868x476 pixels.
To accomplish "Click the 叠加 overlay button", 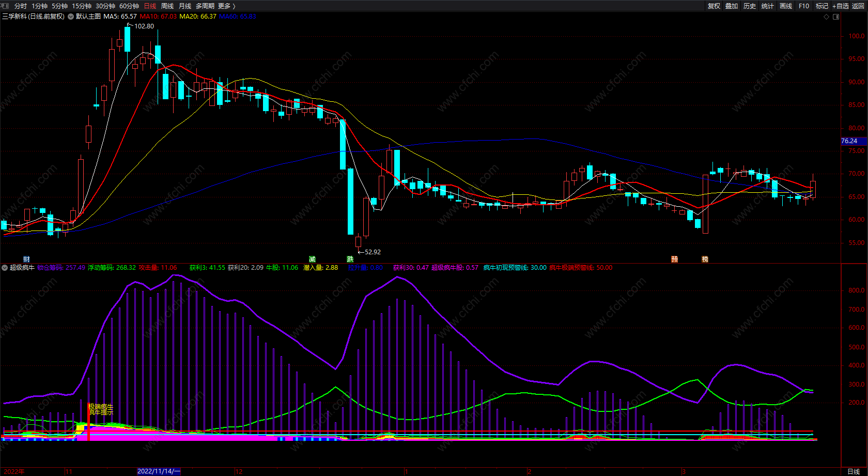I will coord(732,6).
